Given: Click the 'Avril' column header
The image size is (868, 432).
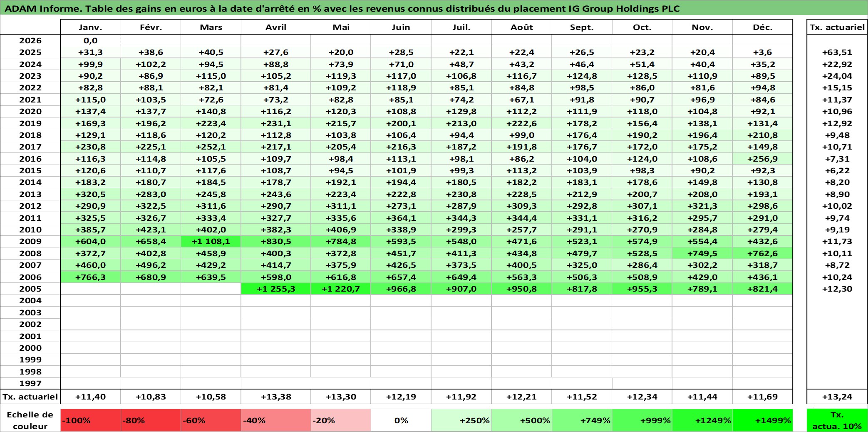Looking at the screenshot, I should tap(276, 27).
